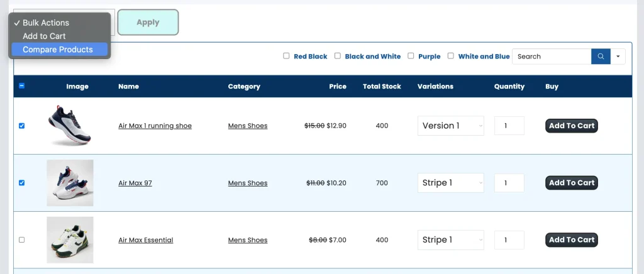This screenshot has height=274, width=644.
Task: Click the search magnifier icon button
Action: coord(601,57)
